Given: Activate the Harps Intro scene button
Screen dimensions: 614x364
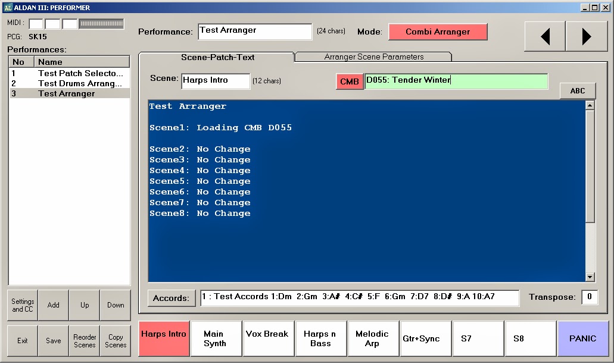Looking at the screenshot, I should tap(164, 338).
